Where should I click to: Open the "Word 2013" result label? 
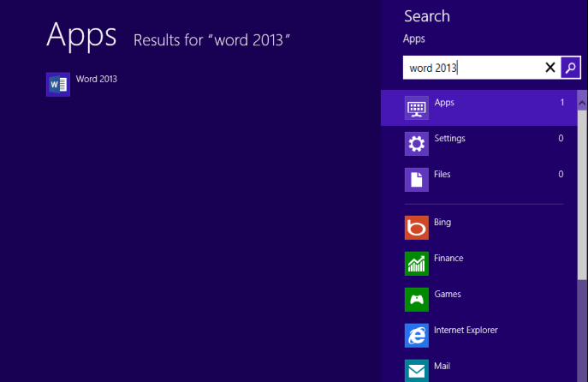pyautogui.click(x=97, y=79)
